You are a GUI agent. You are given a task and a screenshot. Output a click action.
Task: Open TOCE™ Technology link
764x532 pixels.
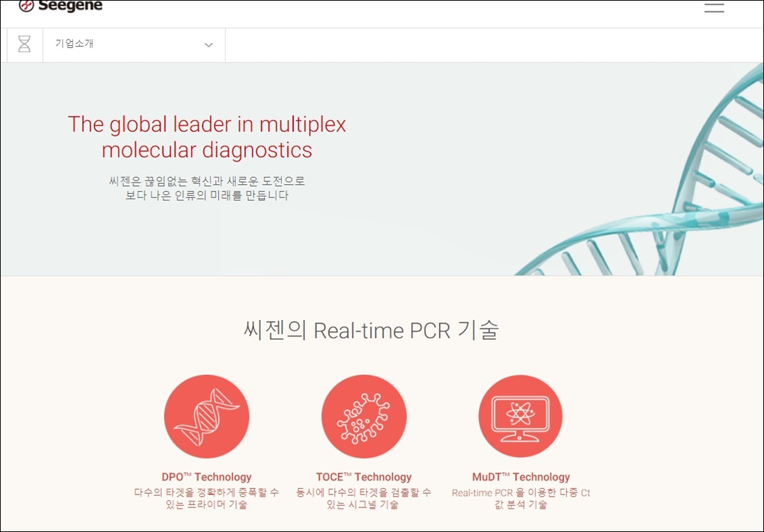[363, 477]
